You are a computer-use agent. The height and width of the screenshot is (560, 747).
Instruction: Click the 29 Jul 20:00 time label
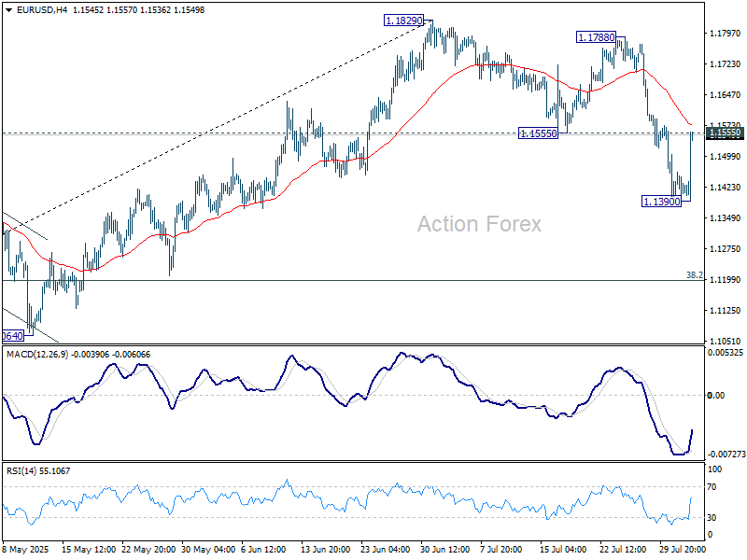pyautogui.click(x=680, y=551)
